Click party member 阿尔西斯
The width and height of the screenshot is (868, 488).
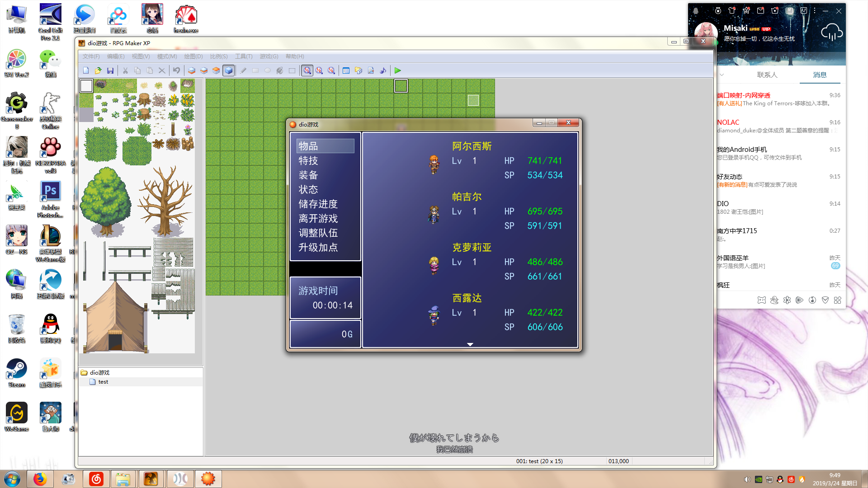(x=472, y=146)
